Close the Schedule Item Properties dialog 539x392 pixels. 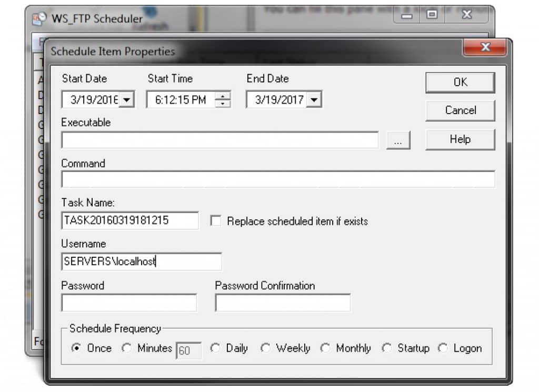click(485, 47)
